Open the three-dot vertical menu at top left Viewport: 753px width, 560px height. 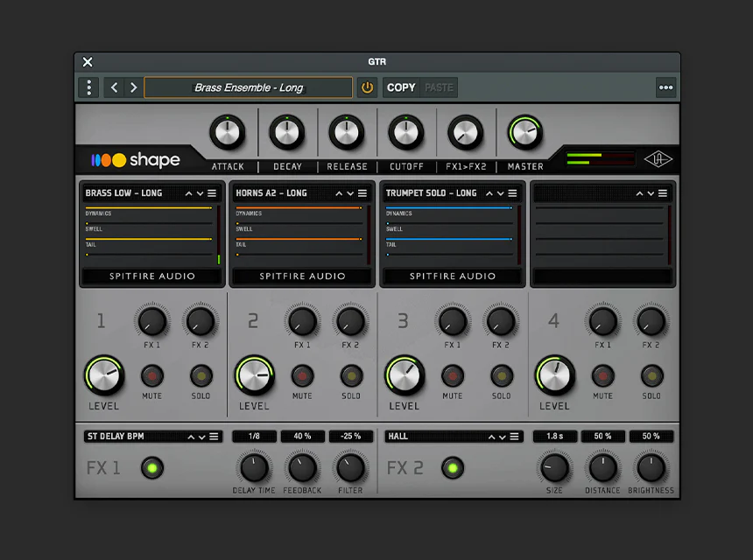88,87
